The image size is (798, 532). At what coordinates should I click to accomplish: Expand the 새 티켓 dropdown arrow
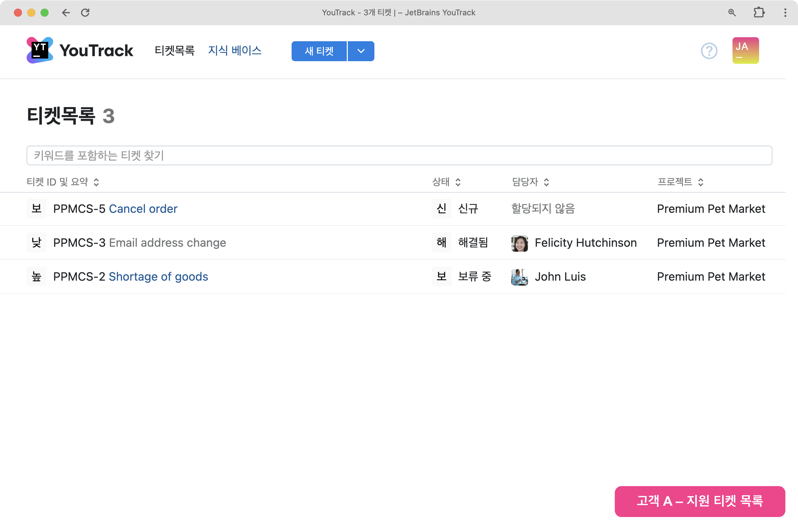pos(361,51)
